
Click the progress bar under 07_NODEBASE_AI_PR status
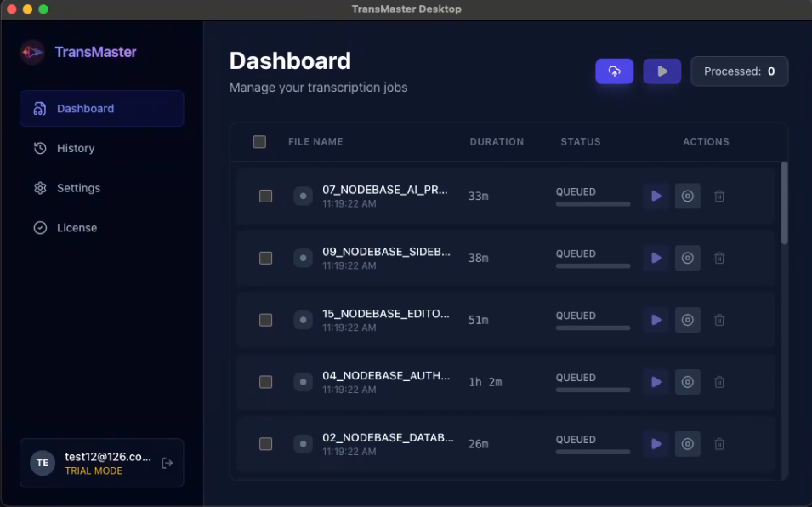coord(593,204)
